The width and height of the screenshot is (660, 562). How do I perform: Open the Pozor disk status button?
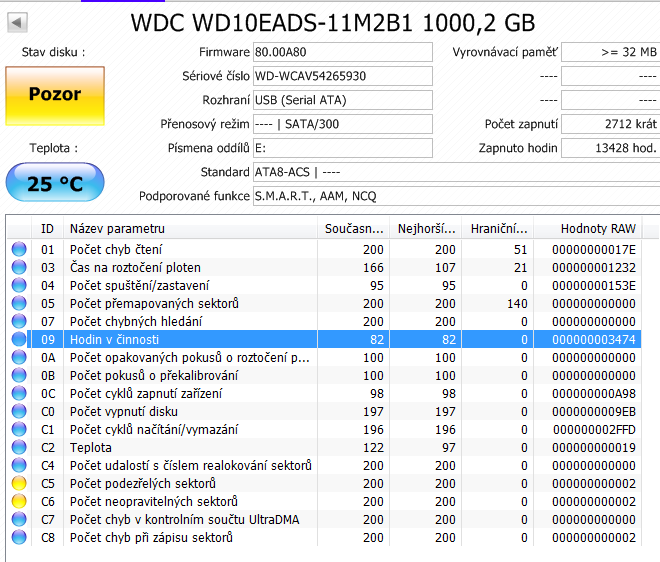click(x=55, y=96)
